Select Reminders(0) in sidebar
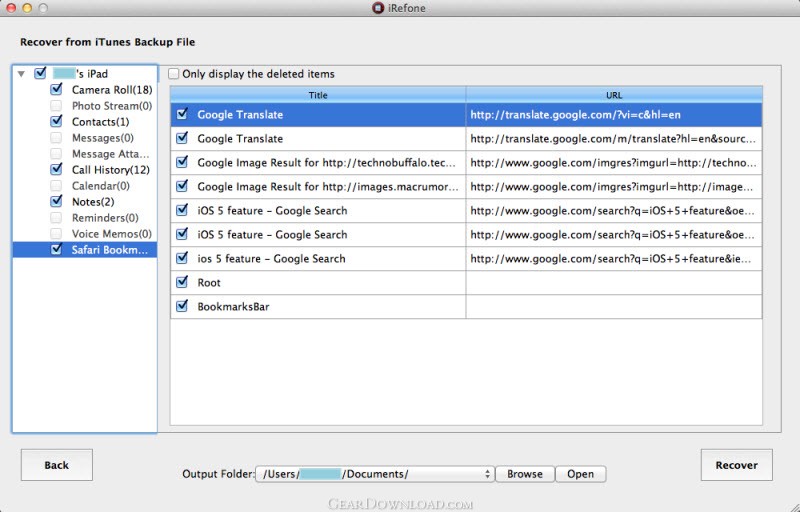The image size is (800, 512). (105, 218)
